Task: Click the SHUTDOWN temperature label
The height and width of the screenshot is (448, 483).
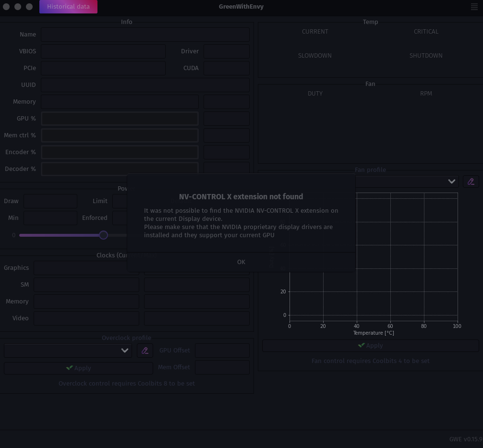Action: (426, 56)
